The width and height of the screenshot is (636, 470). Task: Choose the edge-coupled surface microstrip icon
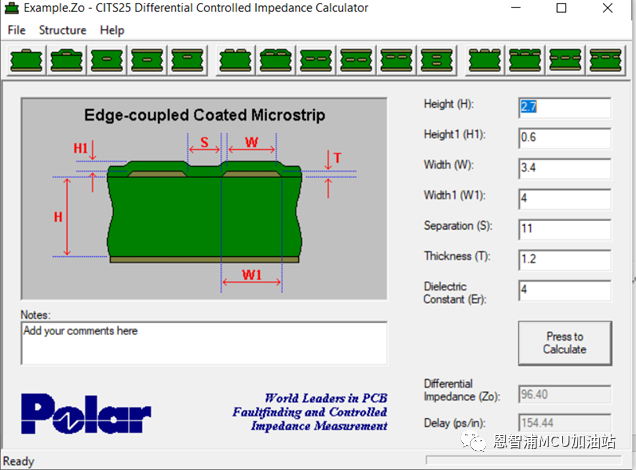tap(235, 60)
